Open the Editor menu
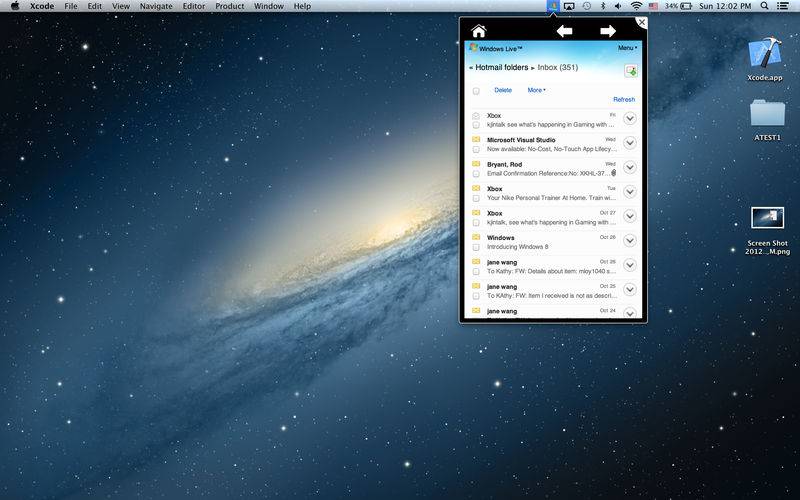Viewport: 800px width, 500px height. (x=194, y=6)
